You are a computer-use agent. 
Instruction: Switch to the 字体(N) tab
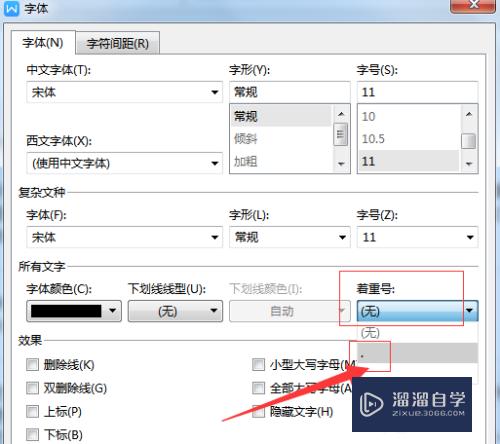pos(43,43)
